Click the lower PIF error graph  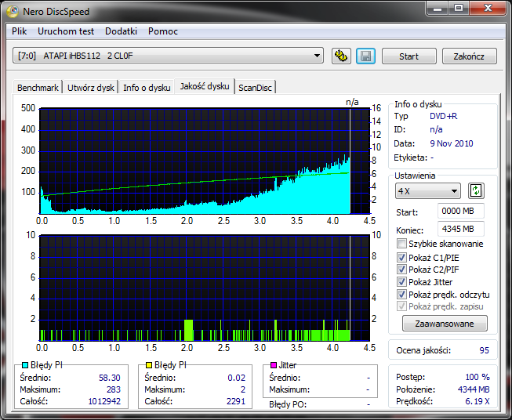205,288
